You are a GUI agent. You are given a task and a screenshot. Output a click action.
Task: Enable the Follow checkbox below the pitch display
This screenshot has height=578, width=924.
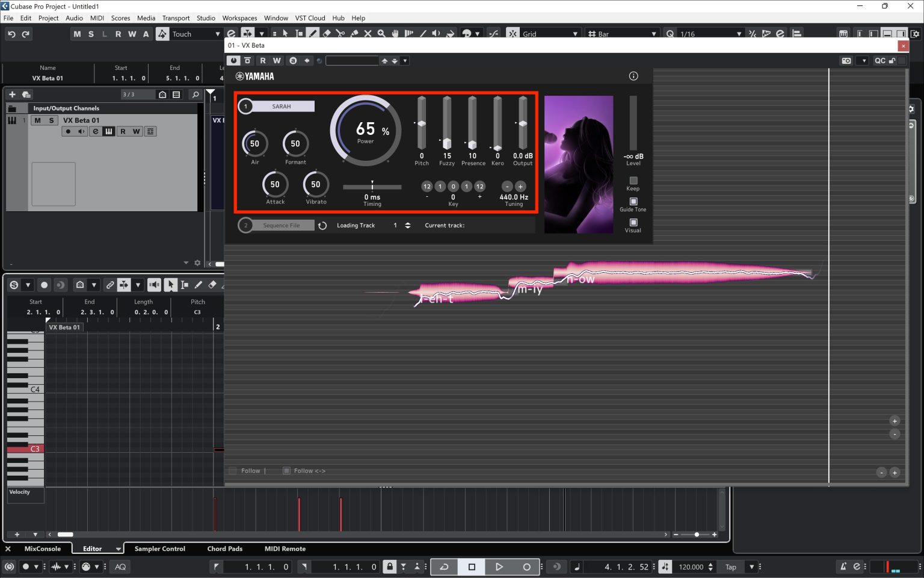232,470
